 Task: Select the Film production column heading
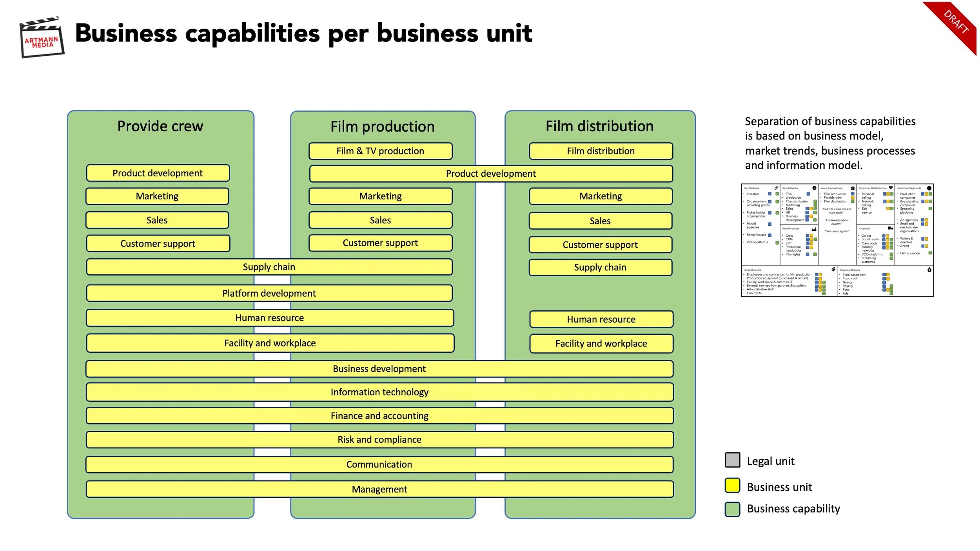(382, 127)
